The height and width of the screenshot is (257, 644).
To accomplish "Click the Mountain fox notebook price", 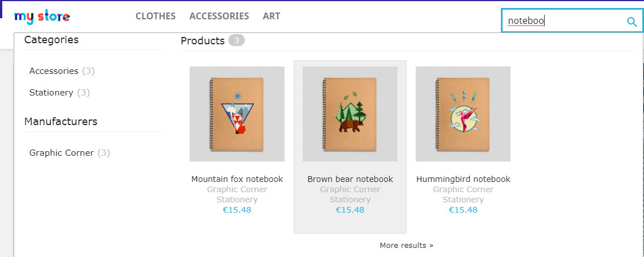I will (x=237, y=210).
